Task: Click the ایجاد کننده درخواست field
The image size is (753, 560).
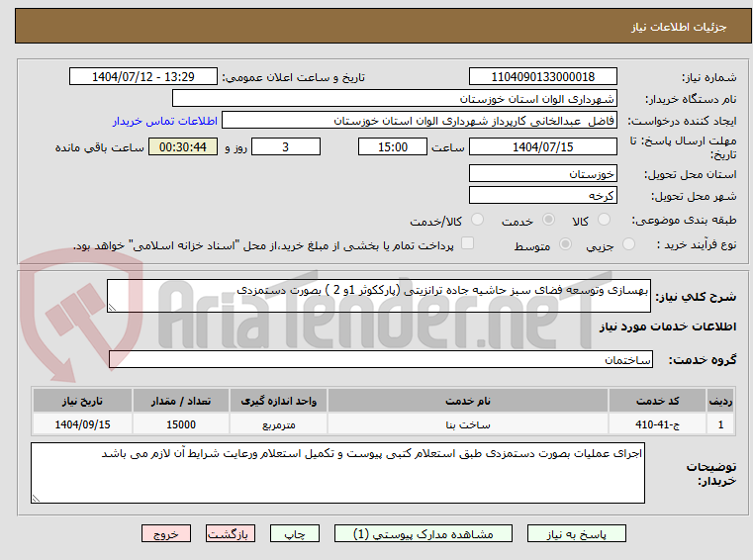Action: [420, 121]
